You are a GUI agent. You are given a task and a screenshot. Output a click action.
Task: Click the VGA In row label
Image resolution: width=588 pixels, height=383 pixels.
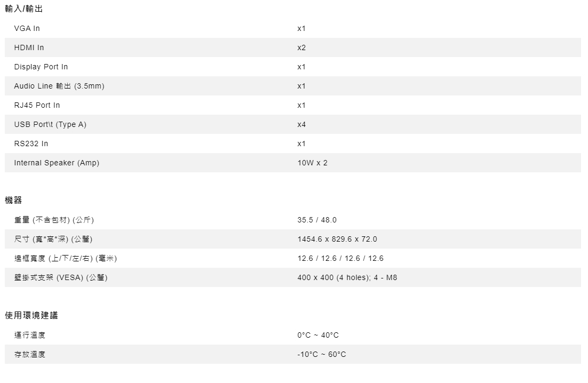(27, 28)
